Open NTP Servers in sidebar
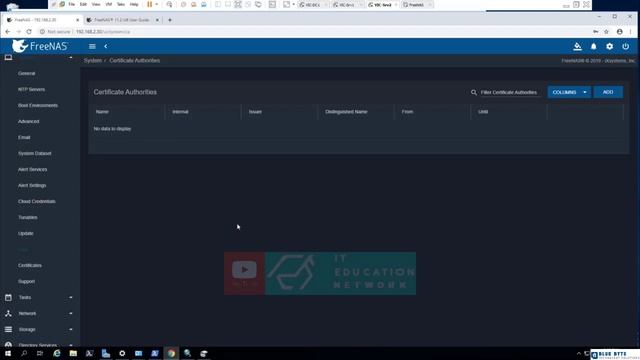This screenshot has height=360, width=640. pos(31,89)
